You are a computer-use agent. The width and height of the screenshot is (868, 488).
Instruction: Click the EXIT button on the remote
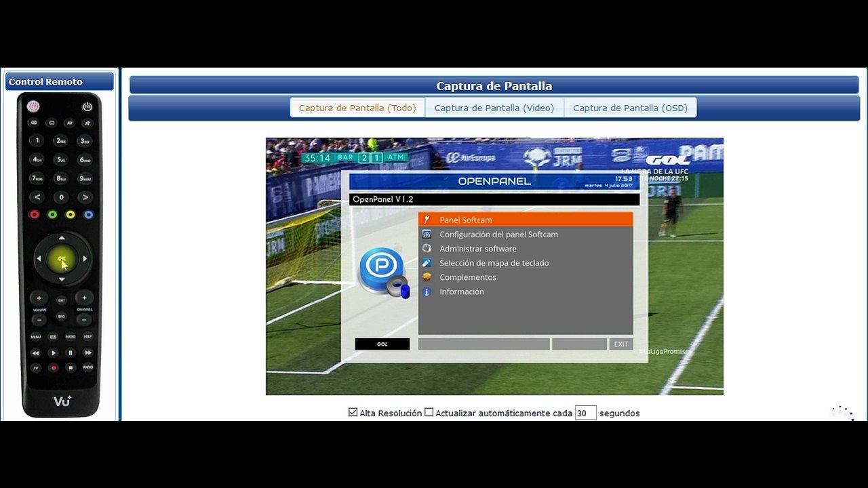tap(61, 300)
